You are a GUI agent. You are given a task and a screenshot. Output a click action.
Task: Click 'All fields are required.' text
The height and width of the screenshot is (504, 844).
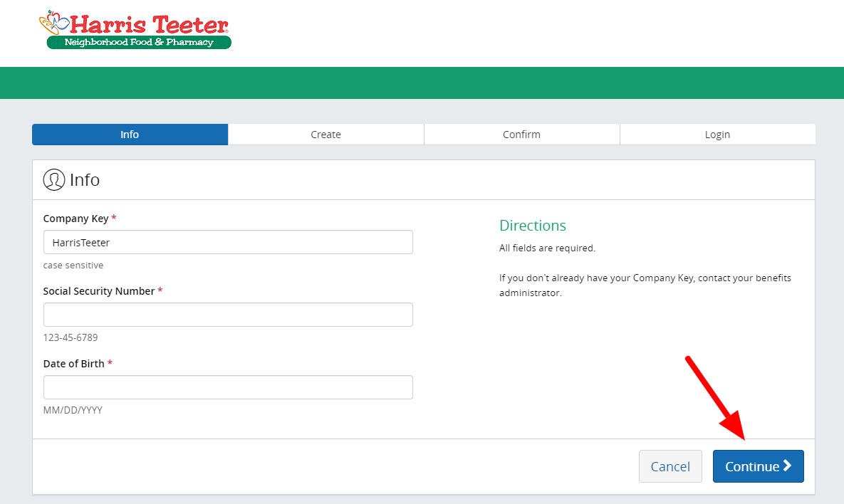547,248
